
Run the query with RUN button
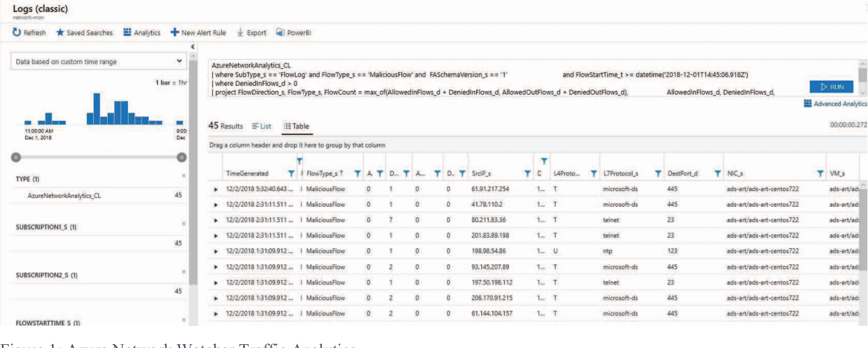831,87
